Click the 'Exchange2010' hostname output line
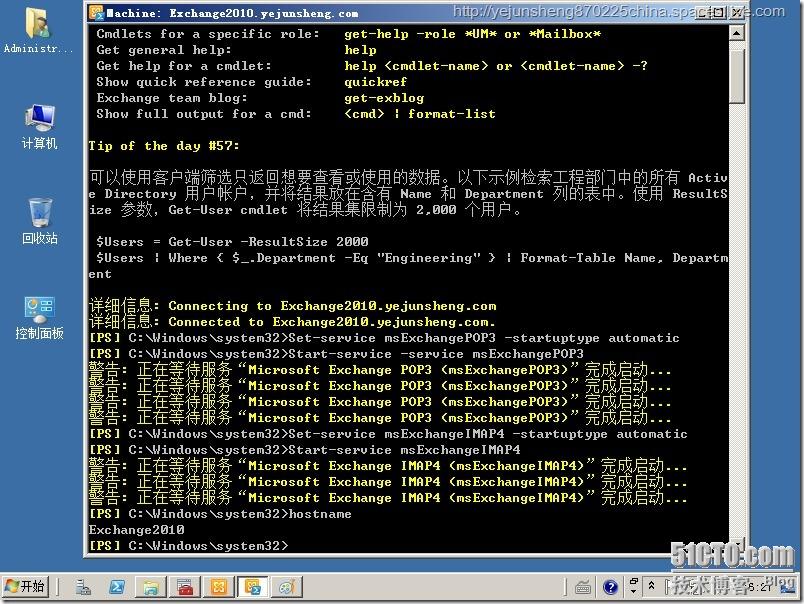The width and height of the screenshot is (804, 604). pos(136,530)
